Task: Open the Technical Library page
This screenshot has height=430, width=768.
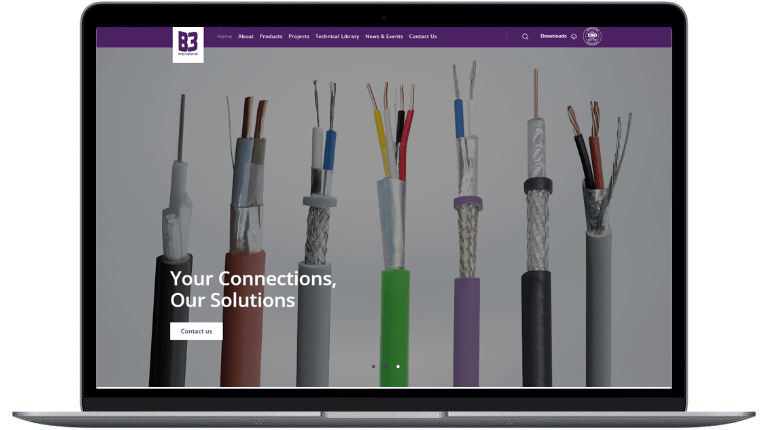Action: pyautogui.click(x=337, y=36)
